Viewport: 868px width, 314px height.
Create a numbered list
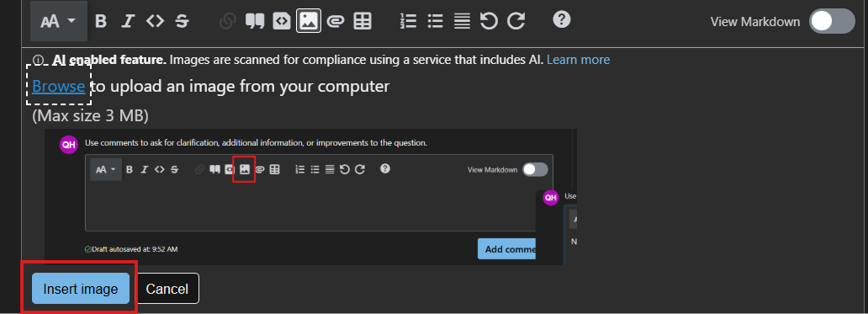pos(408,21)
